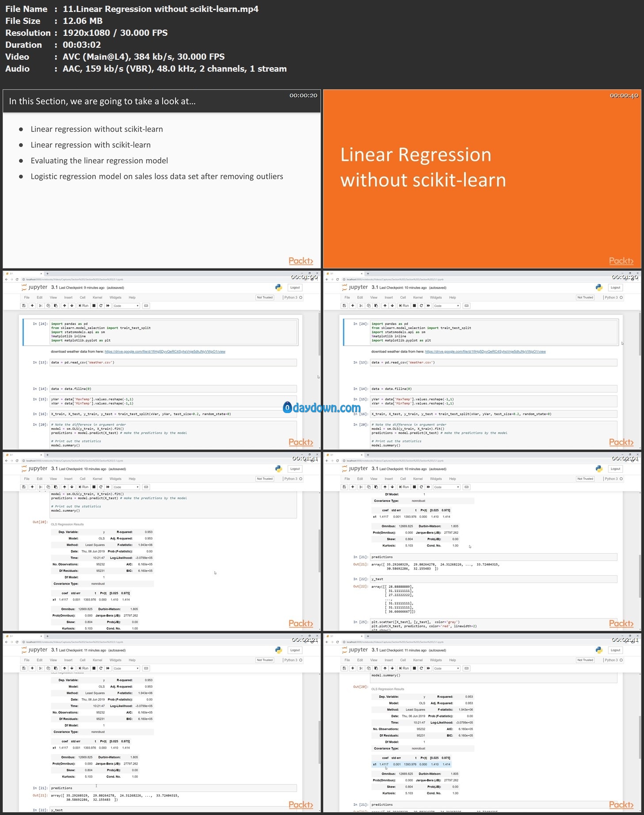Click the Not Trusted button in 00:02:41 frame

(585, 660)
